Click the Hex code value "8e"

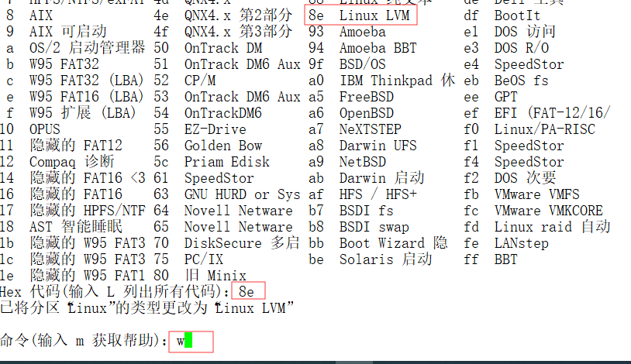coord(248,291)
